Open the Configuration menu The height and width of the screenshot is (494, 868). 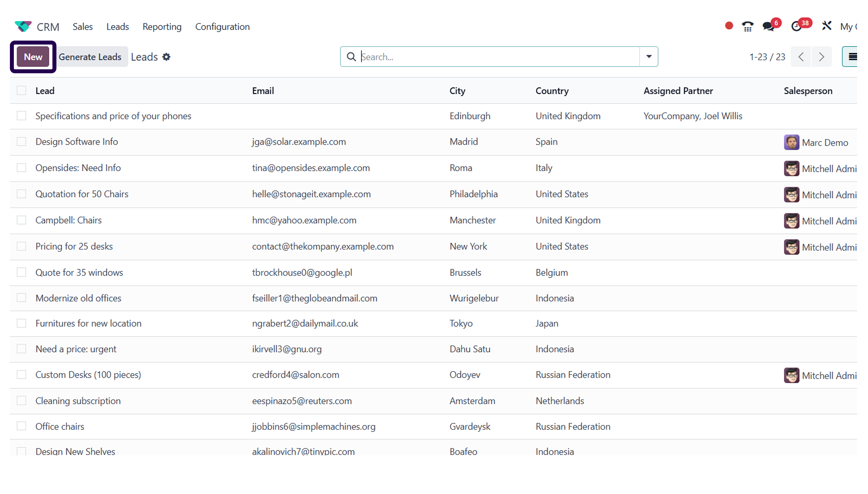222,26
